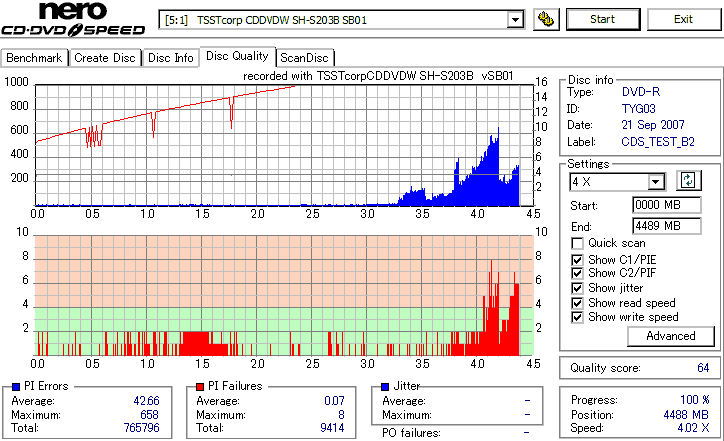Click the red PI Failures legend square
The image size is (724, 441).
pyautogui.click(x=200, y=387)
